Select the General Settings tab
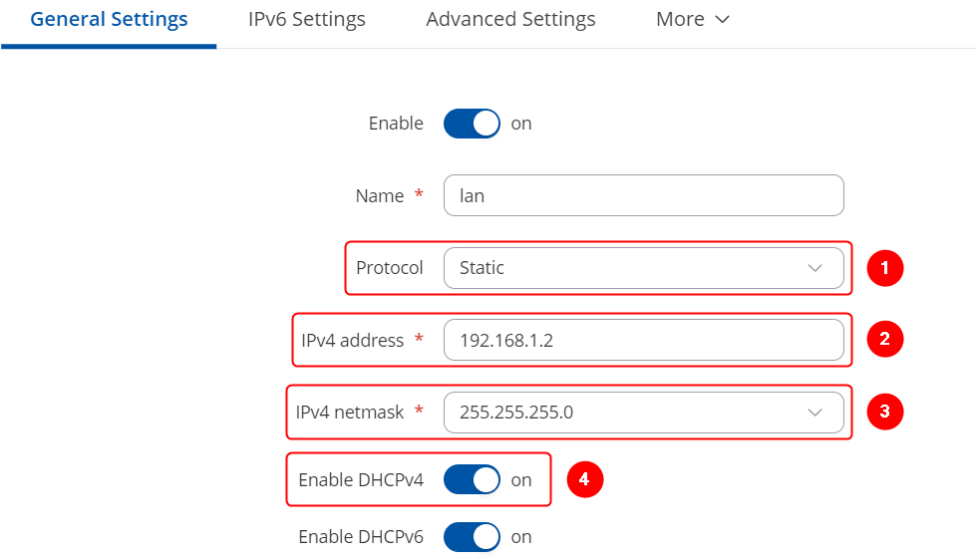The width and height of the screenshot is (976, 560). pos(109,20)
